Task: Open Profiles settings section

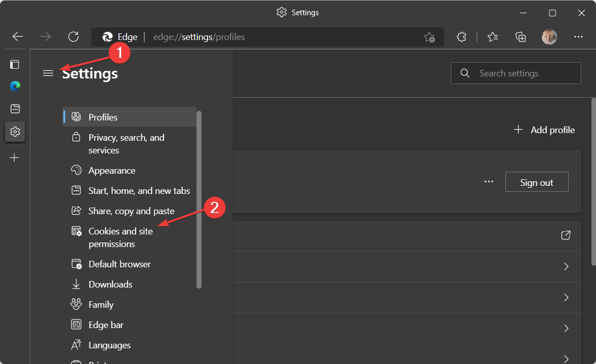Action: click(129, 116)
